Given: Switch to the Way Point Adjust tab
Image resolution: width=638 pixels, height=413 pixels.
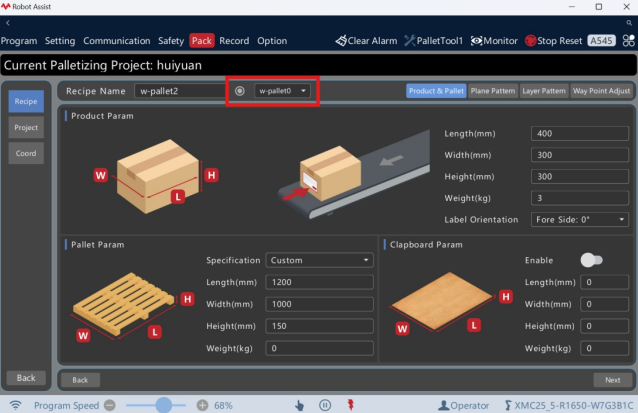Looking at the screenshot, I should 601,91.
